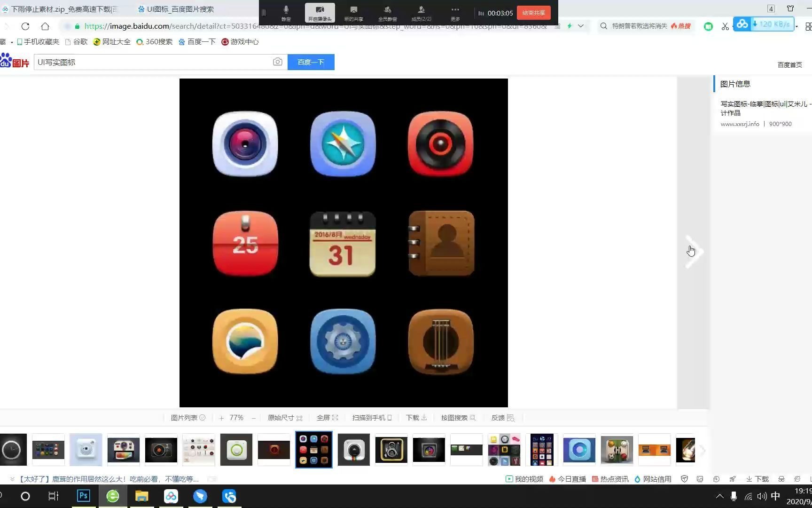This screenshot has height=508, width=812.
Task: Select the green circle icon thumbnail
Action: click(236, 450)
